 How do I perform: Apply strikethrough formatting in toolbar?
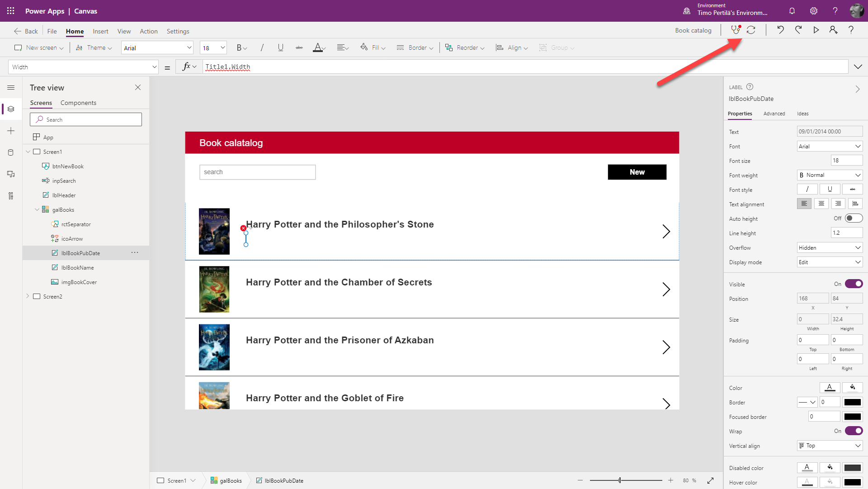299,47
